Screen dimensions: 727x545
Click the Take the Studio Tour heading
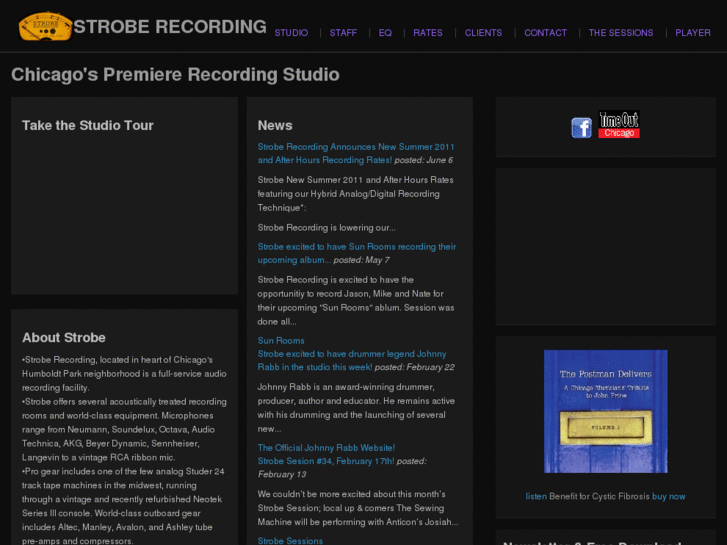(88, 125)
